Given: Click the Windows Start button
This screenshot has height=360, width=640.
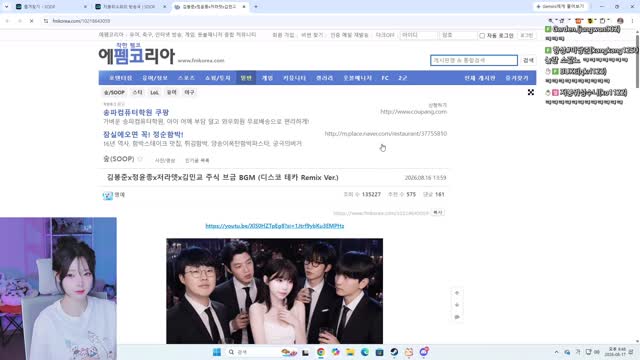Looking at the screenshot, I should (x=217, y=352).
